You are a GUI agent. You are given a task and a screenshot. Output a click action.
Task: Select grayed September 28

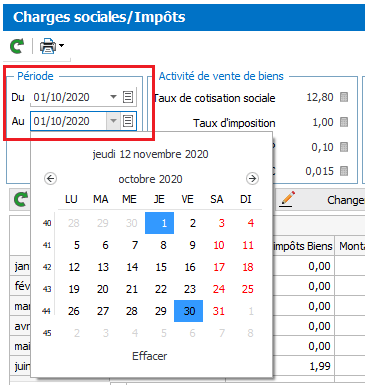pyautogui.click(x=74, y=223)
